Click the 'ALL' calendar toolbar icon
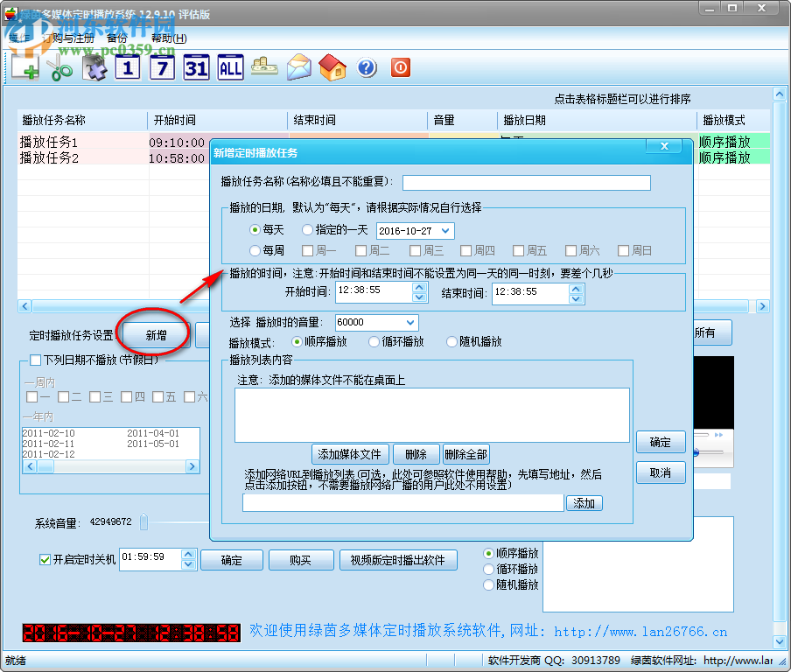 (229, 67)
